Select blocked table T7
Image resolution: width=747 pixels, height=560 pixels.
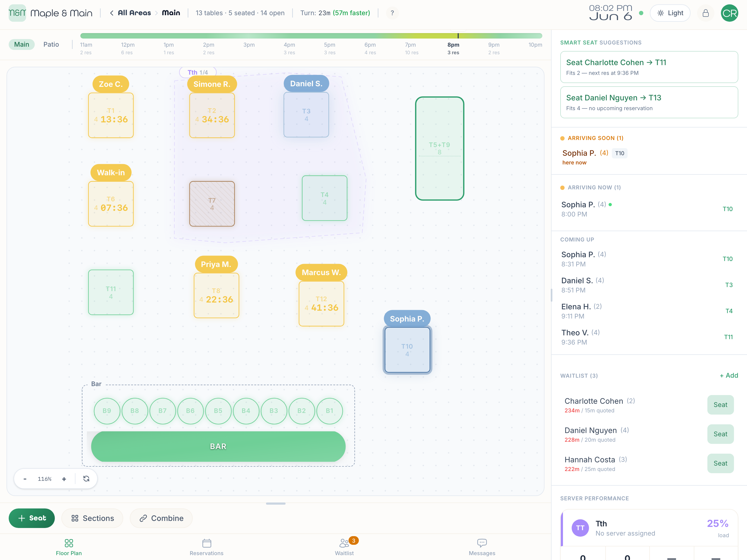click(212, 203)
